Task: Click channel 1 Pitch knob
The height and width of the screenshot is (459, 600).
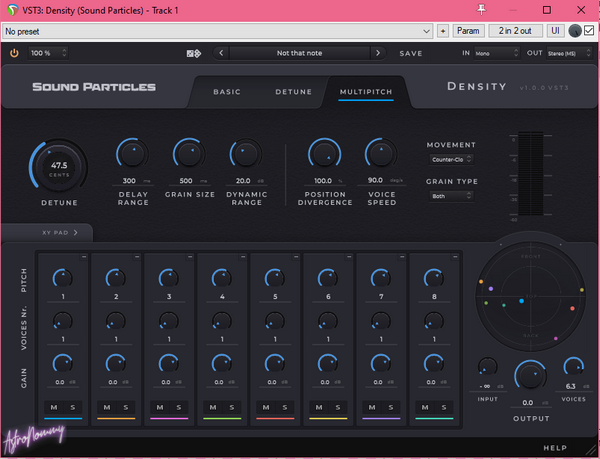Action: (x=63, y=278)
